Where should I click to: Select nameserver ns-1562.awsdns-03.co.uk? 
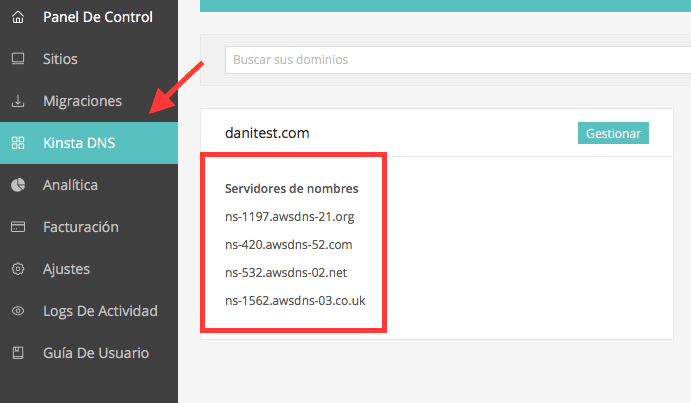pyautogui.click(x=295, y=300)
